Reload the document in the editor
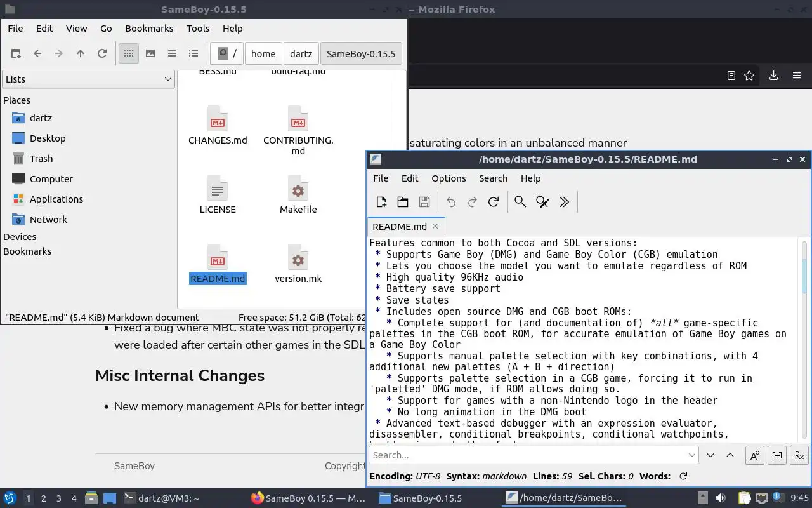Image resolution: width=812 pixels, height=508 pixels. tap(494, 202)
